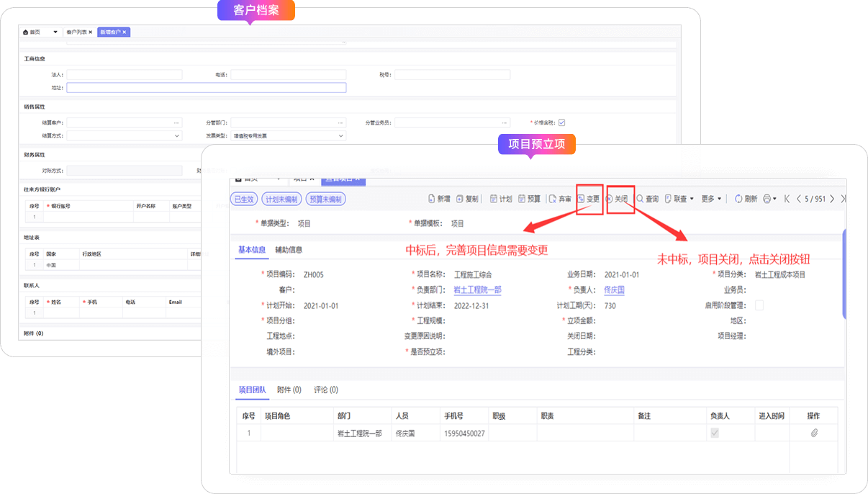Click the 新增 (new) toolbar icon
The width and height of the screenshot is (868, 494).
(x=432, y=199)
